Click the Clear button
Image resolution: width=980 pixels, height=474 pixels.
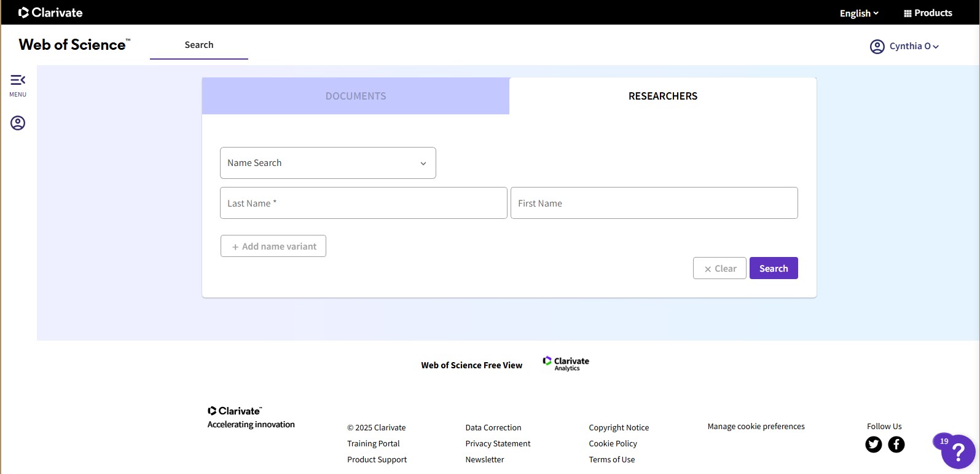[719, 268]
